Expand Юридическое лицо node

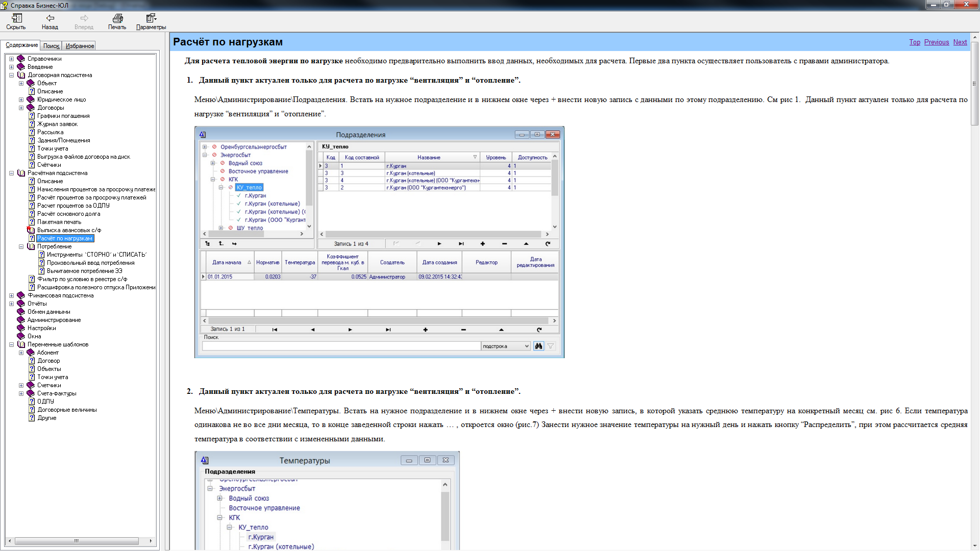(21, 99)
